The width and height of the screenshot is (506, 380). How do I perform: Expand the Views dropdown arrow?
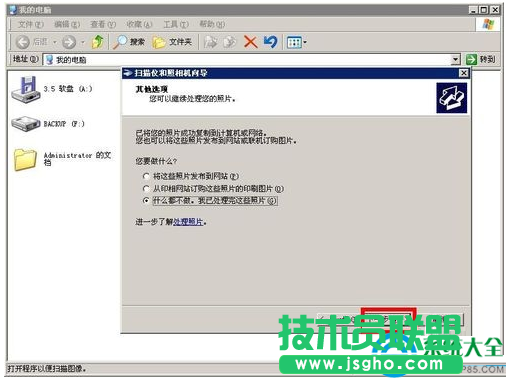[x=305, y=42]
